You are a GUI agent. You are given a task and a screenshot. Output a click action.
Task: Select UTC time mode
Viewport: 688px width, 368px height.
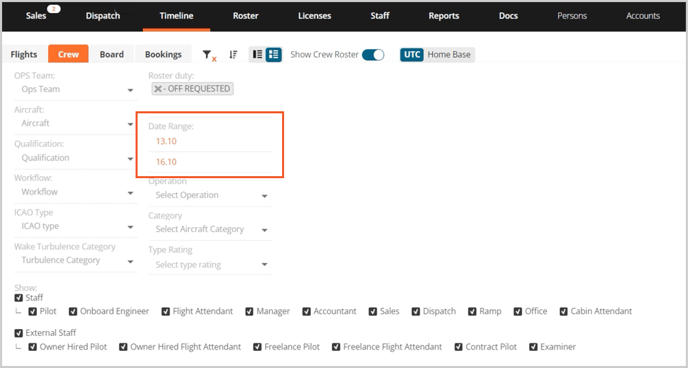coord(412,55)
